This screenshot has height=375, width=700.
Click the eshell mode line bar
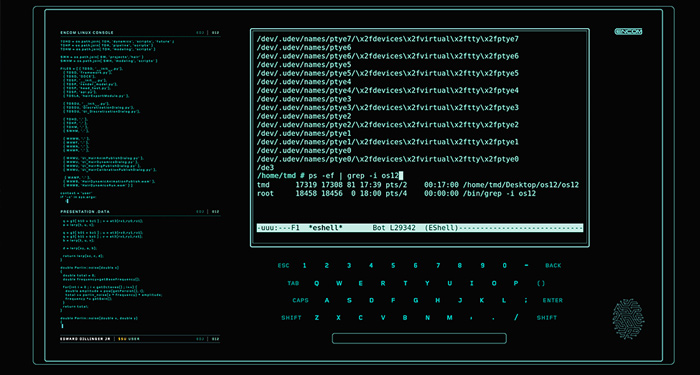click(420, 228)
